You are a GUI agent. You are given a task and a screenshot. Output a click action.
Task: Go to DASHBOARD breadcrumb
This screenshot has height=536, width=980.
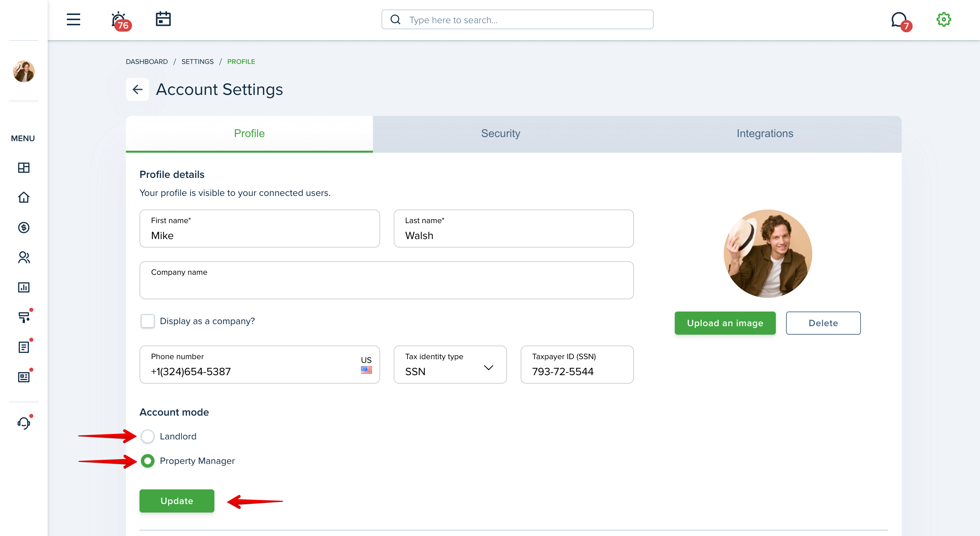point(146,62)
